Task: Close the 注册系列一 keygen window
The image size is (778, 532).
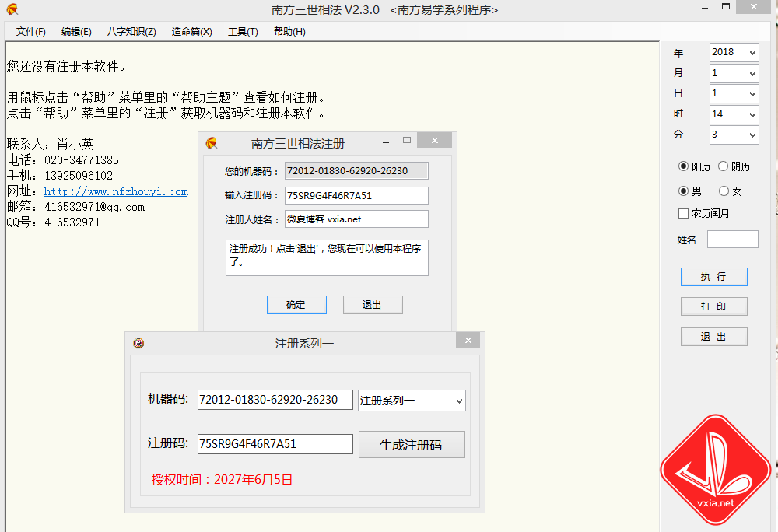Action: pyautogui.click(x=468, y=341)
